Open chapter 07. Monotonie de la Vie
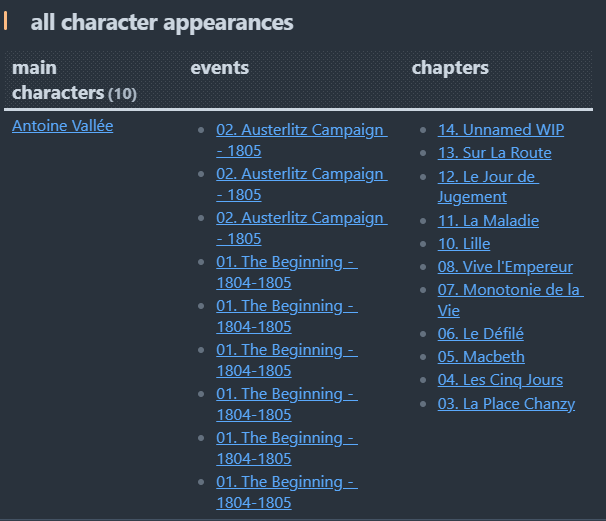606x521 pixels. pyautogui.click(x=510, y=300)
